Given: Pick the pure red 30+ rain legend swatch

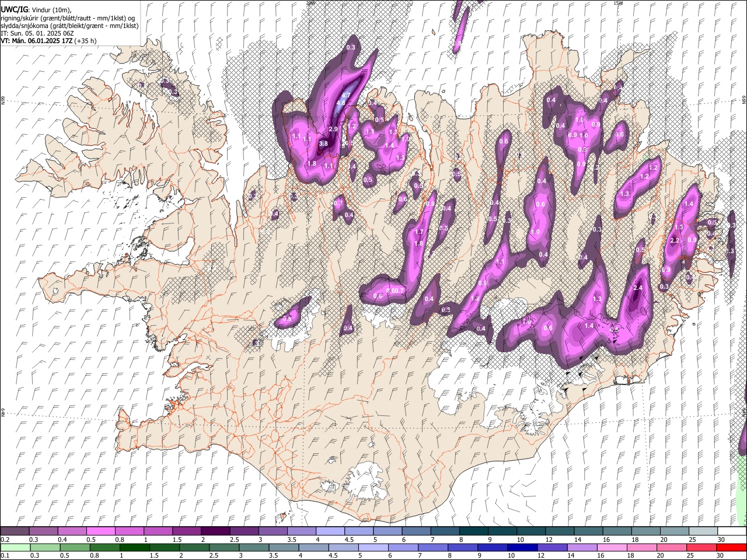Looking at the screenshot, I should [731, 548].
